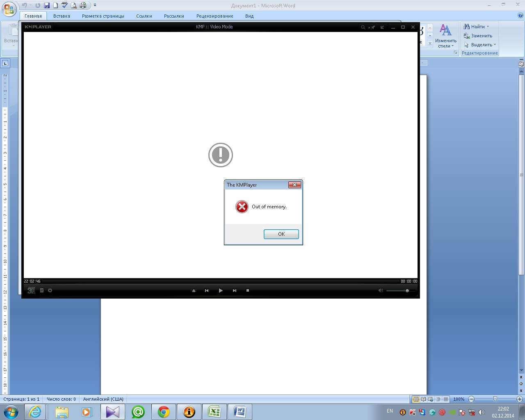This screenshot has height=420, width=525.
Task: Expand Customize Quick Access Toolbar arrow
Action: pos(95,5)
